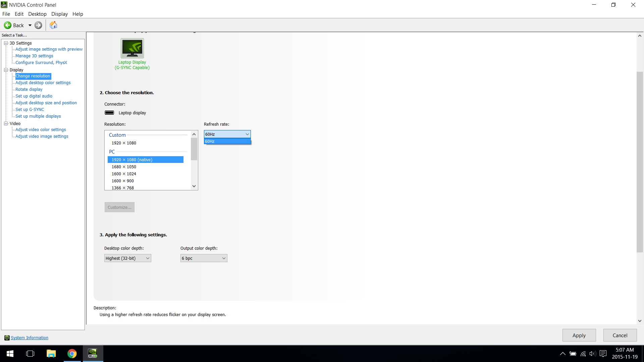The image size is (644, 362).
Task: Open Rotate display task
Action: [29, 89]
